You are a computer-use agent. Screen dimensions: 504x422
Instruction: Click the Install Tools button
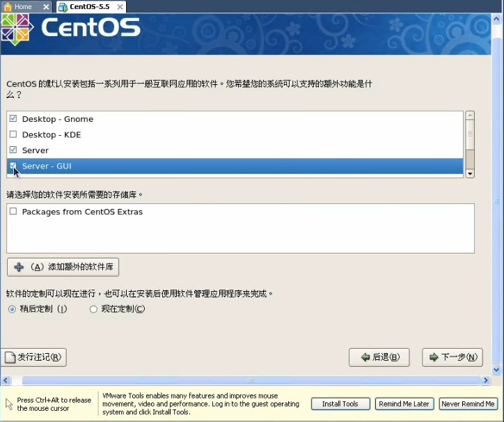point(340,404)
